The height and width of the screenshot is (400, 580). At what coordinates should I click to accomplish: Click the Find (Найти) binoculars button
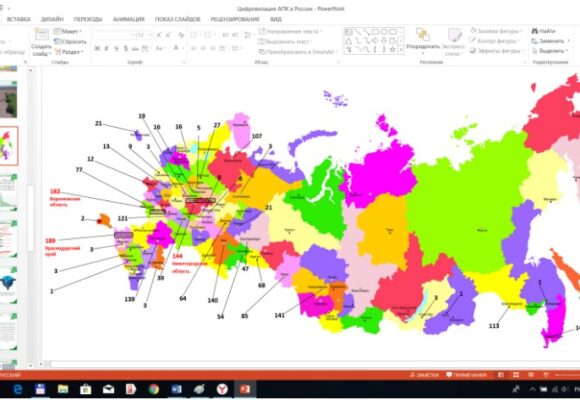click(x=544, y=31)
